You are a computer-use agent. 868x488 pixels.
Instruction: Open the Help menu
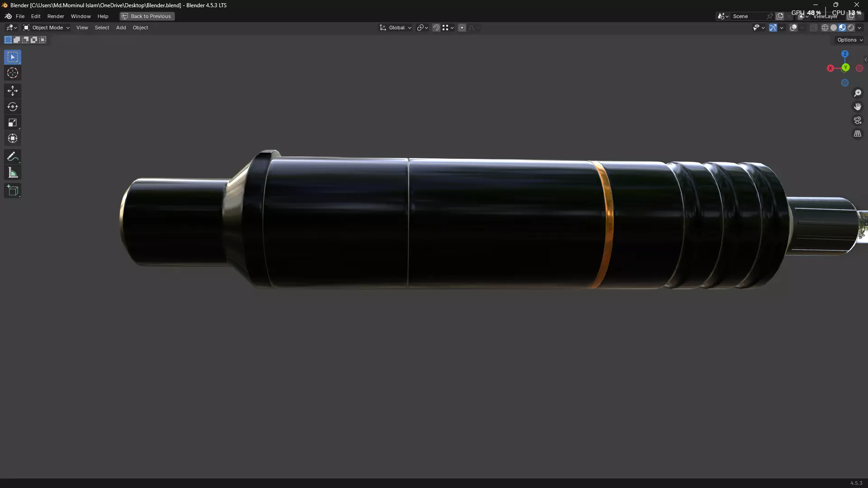103,16
